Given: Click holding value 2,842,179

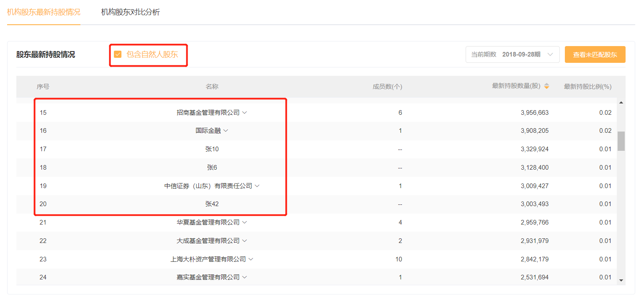Looking at the screenshot, I should pyautogui.click(x=535, y=259).
